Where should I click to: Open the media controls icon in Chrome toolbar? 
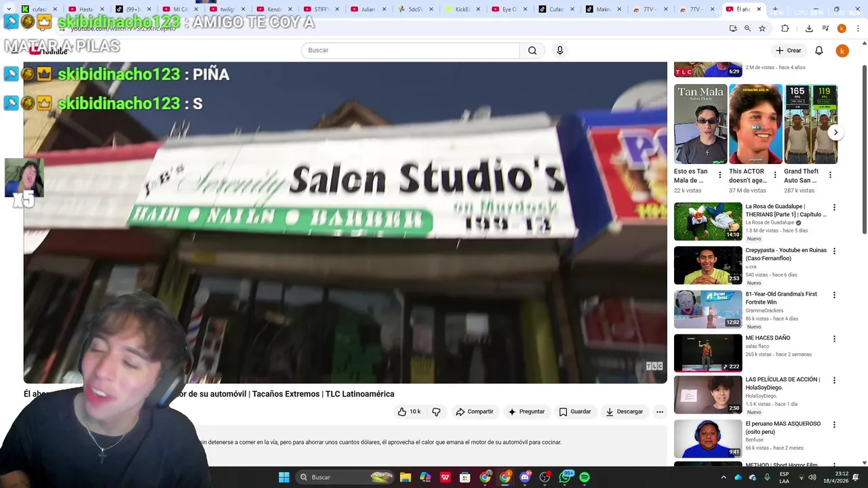825,28
